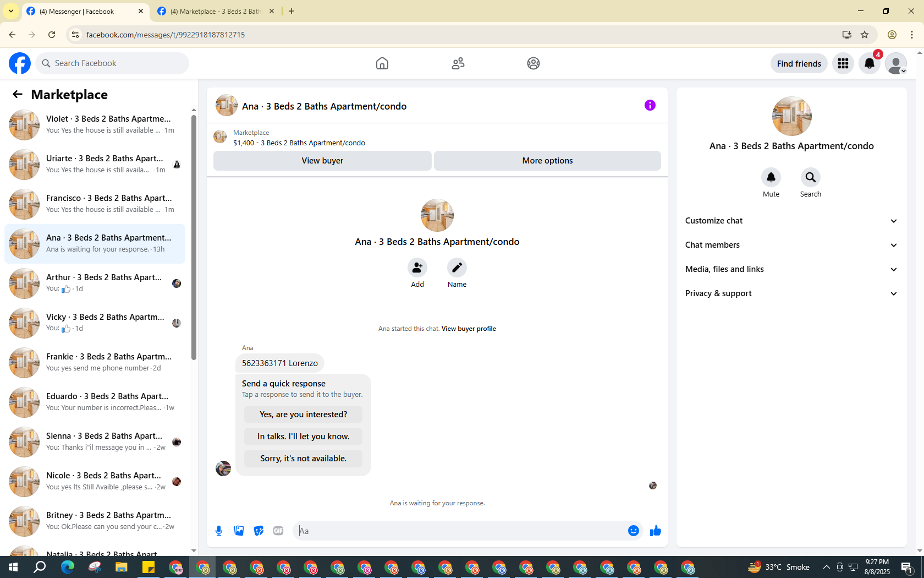
Task: Add people to the chat
Action: [x=417, y=268]
